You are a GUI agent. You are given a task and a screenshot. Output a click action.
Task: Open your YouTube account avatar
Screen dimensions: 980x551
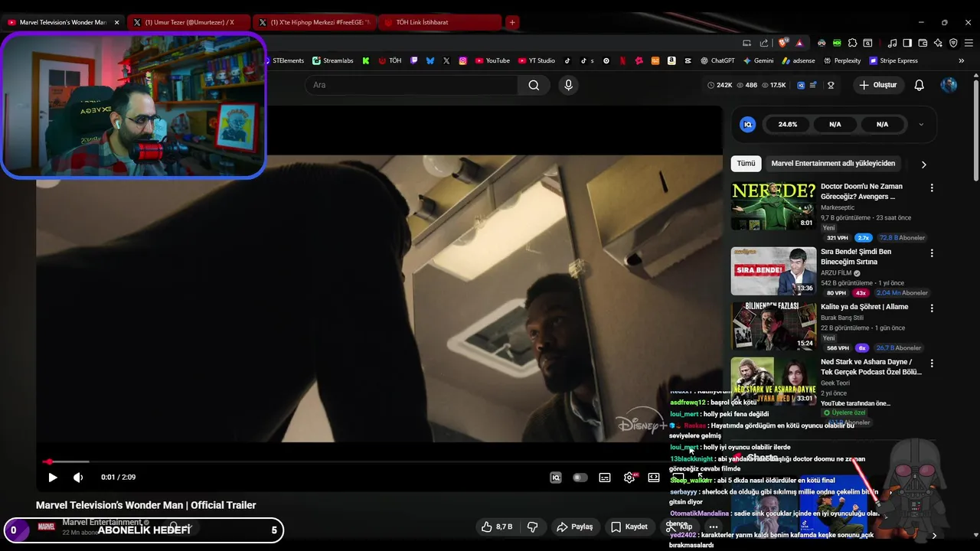949,85
